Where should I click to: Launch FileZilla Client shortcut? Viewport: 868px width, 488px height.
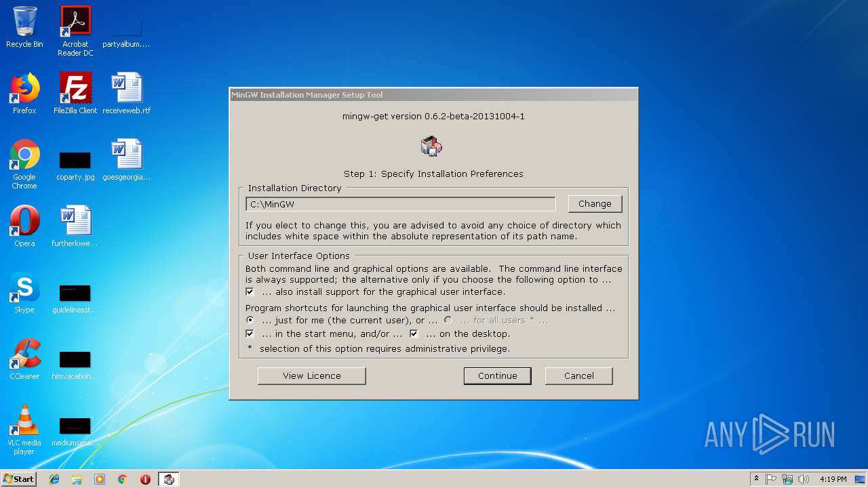point(75,94)
